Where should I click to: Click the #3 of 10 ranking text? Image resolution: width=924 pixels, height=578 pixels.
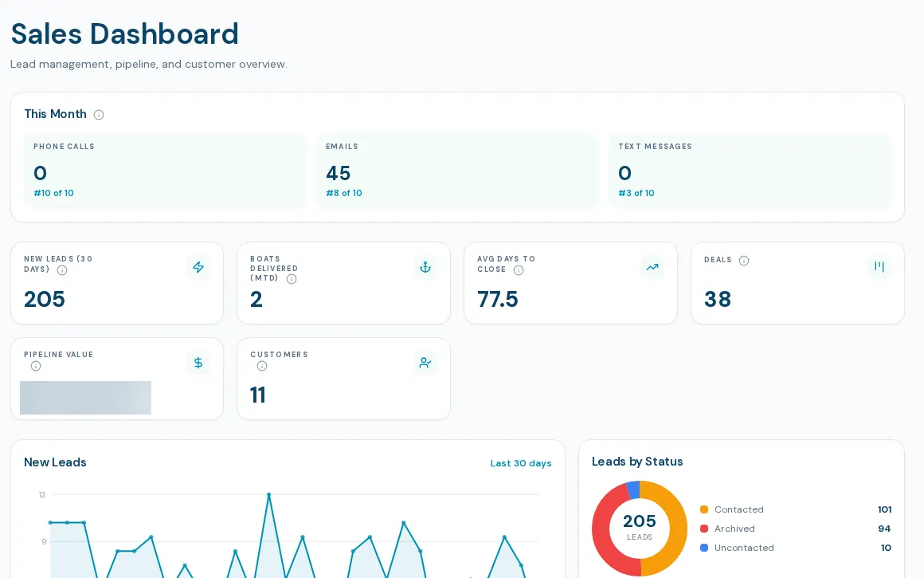tap(636, 194)
